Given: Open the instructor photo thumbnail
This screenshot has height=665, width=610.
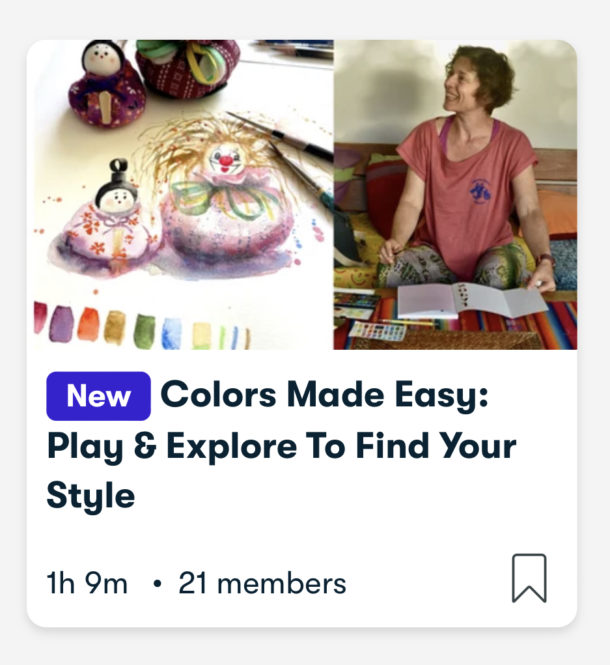Looking at the screenshot, I should coord(456,195).
